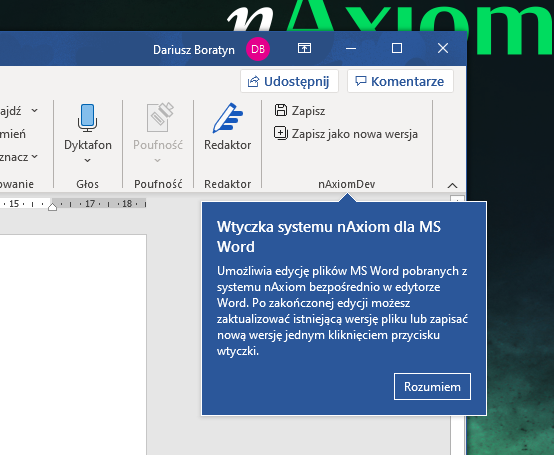
Task: Click the disabled Poufność sensitivity icon
Action: pos(160,118)
